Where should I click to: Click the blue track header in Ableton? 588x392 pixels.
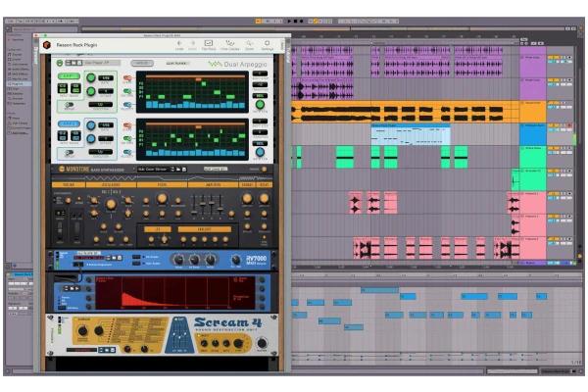532,134
